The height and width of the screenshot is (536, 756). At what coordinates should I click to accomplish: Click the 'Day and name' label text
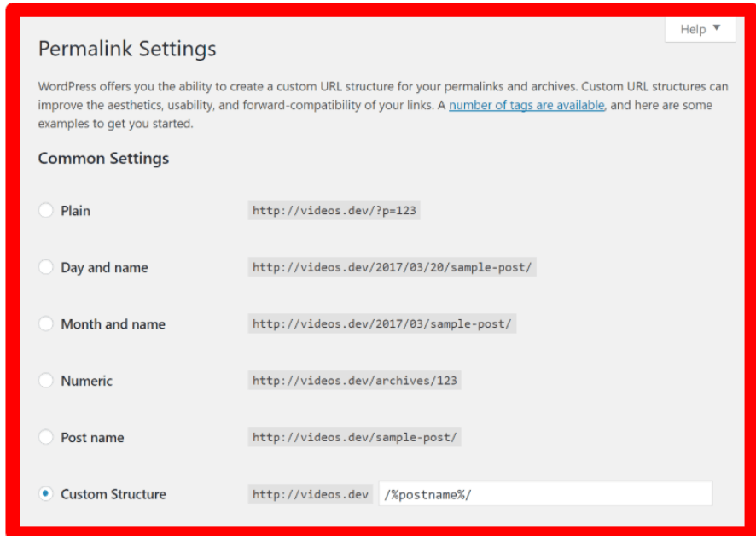(x=104, y=267)
